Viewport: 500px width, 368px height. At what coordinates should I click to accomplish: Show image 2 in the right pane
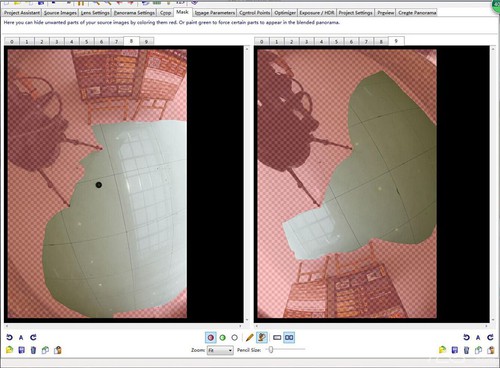pyautogui.click(x=292, y=42)
